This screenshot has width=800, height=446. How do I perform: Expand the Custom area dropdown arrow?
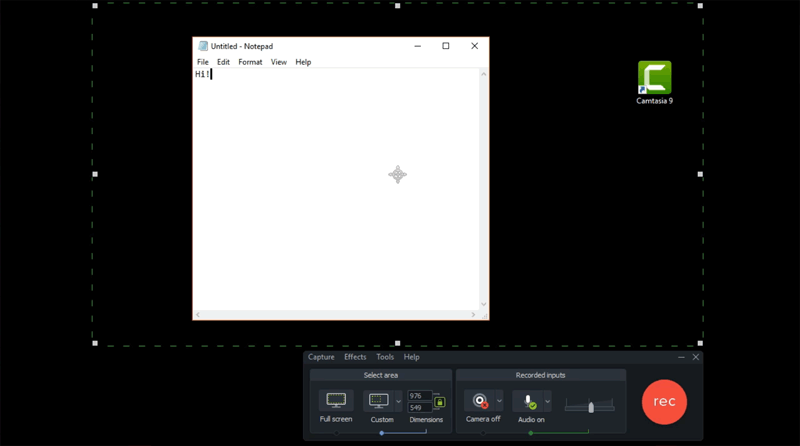[398, 401]
